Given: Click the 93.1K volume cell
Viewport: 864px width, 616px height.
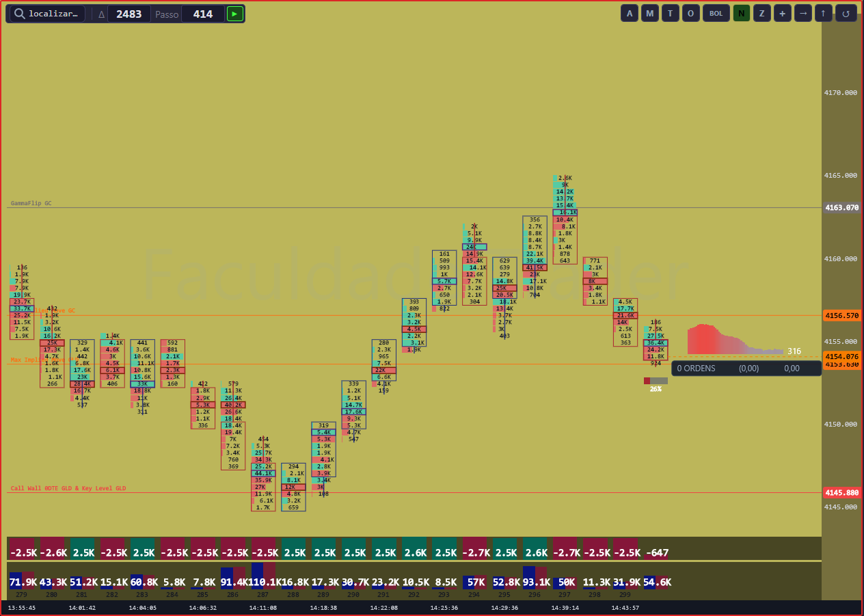Looking at the screenshot, I should point(535,582).
